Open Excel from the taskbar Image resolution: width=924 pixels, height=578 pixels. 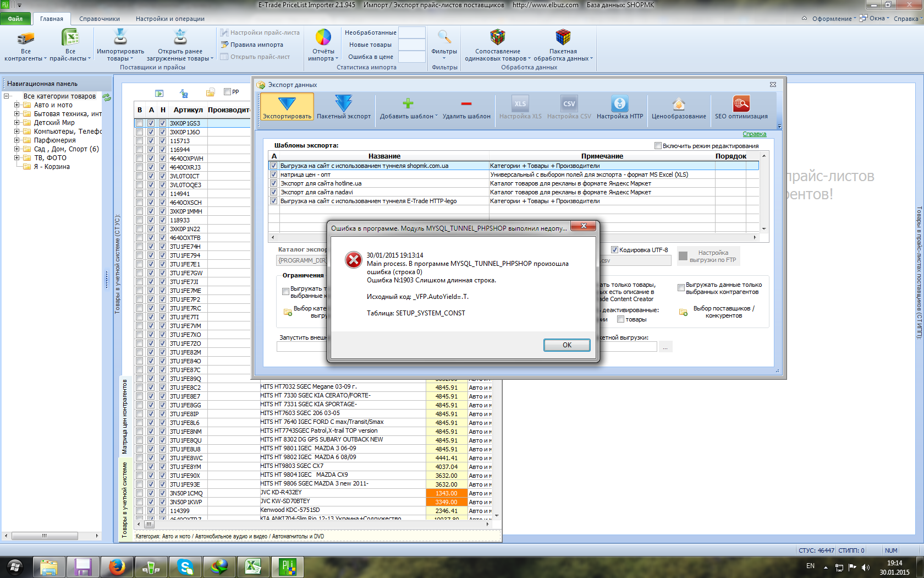point(253,566)
